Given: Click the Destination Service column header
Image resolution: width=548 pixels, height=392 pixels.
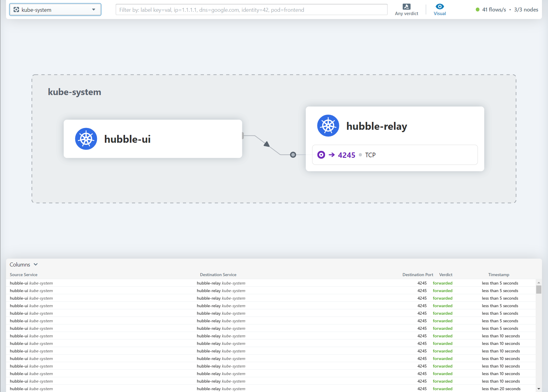Looking at the screenshot, I should [218, 275].
